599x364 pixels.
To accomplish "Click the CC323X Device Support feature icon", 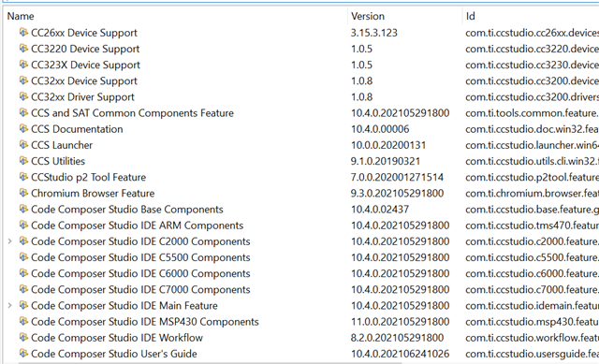I will [23, 65].
